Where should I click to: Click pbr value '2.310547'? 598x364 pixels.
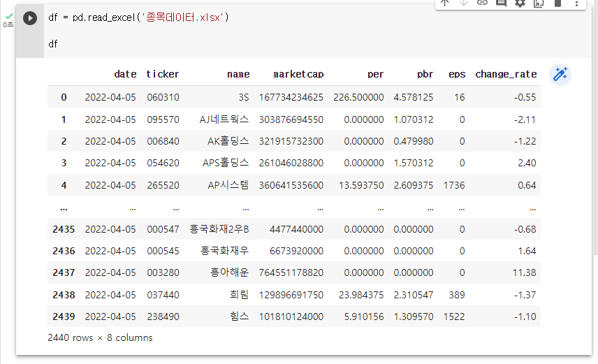coord(414,295)
